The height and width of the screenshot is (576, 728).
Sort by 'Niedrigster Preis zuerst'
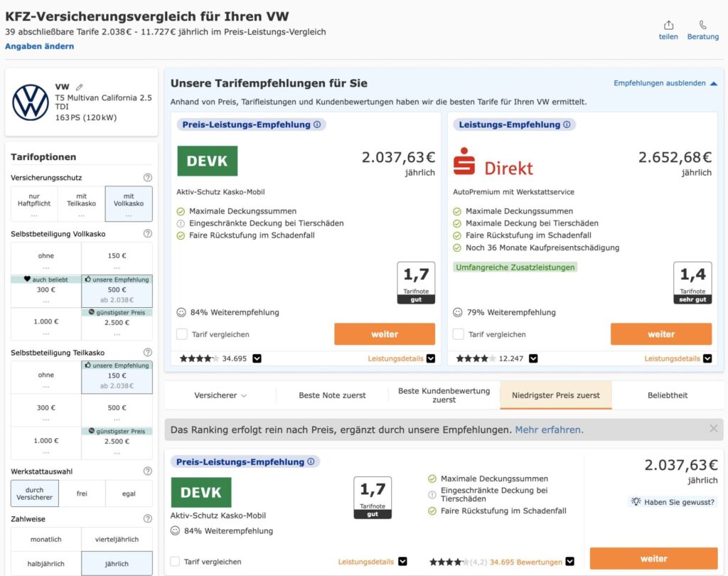(556, 395)
